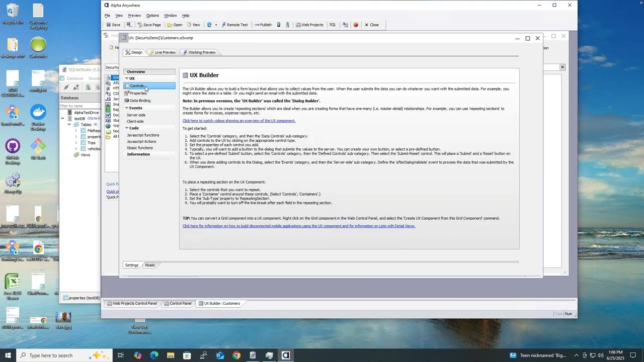The width and height of the screenshot is (644, 362).
Task: Click the Publish toolbar button
Action: tap(263, 25)
